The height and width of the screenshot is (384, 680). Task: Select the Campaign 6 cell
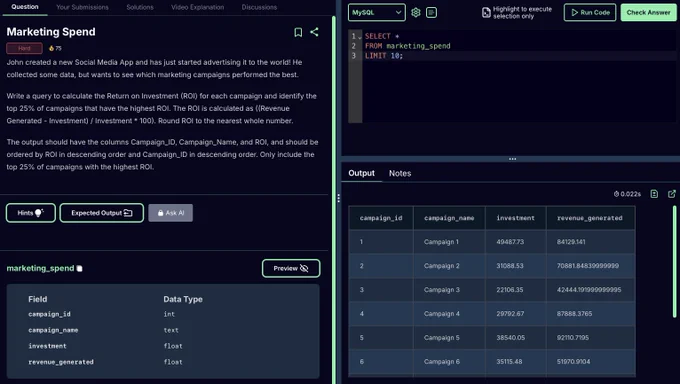(x=449, y=361)
